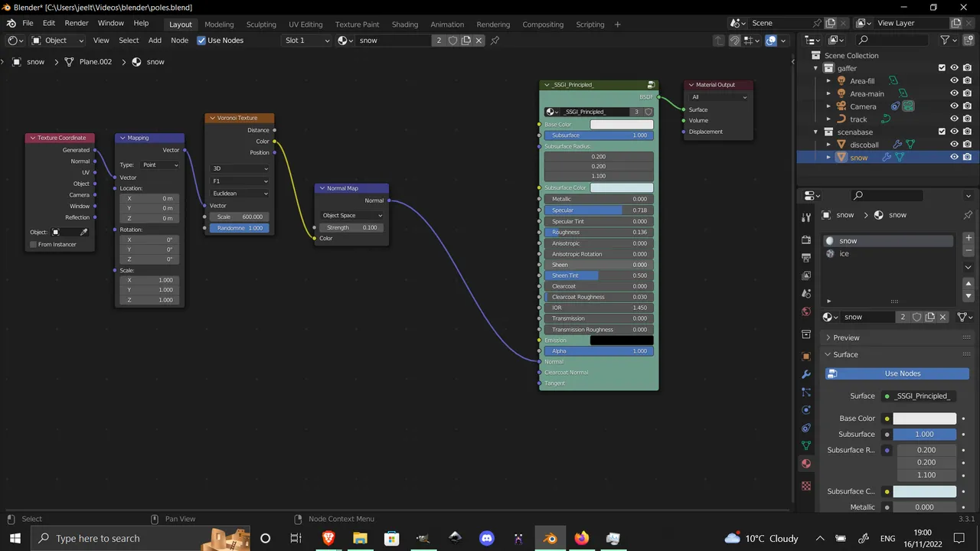Image resolution: width=980 pixels, height=551 pixels.
Task: Open the Particles properties tab
Action: click(806, 392)
